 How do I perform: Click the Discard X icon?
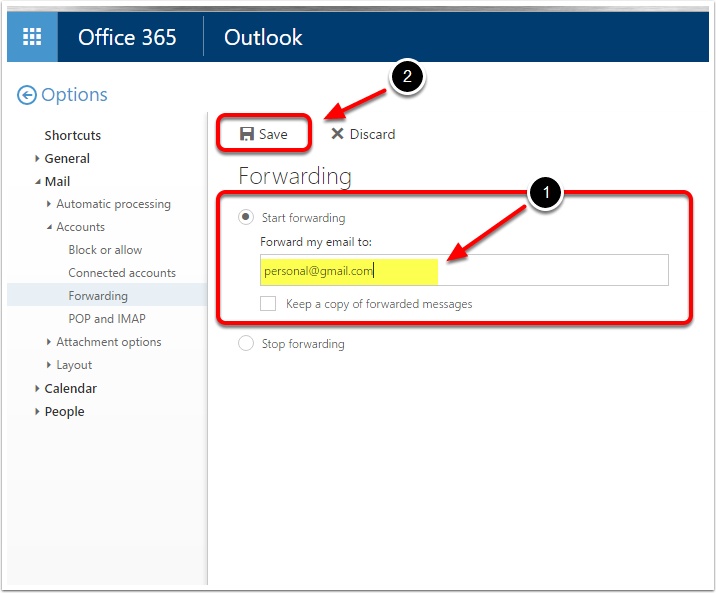coord(337,134)
